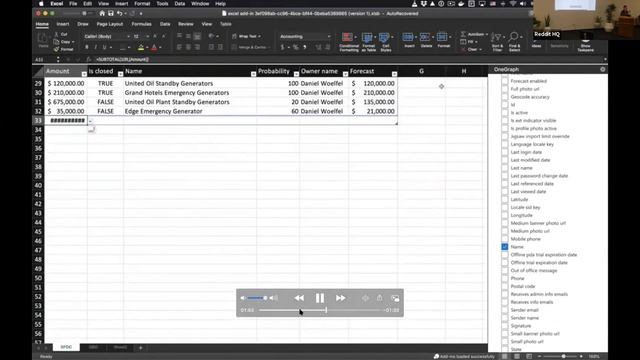Check the Mobile phone checkbox

click(505, 239)
